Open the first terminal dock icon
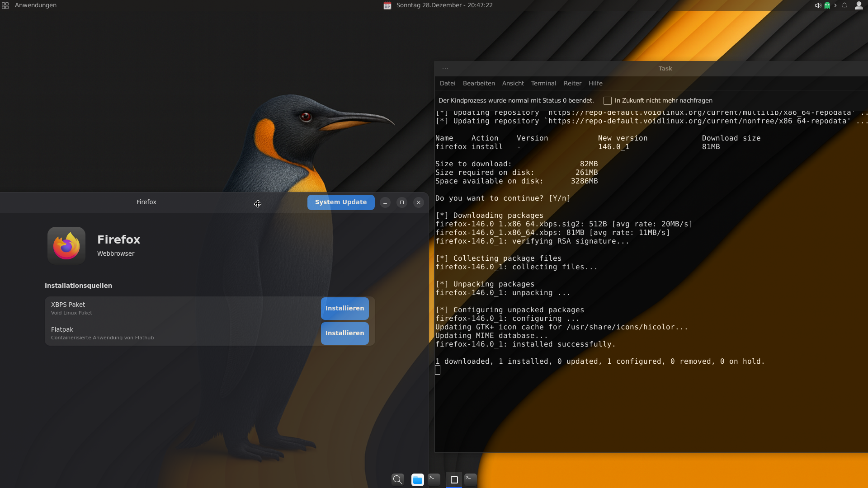Image resolution: width=868 pixels, height=488 pixels. [434, 479]
